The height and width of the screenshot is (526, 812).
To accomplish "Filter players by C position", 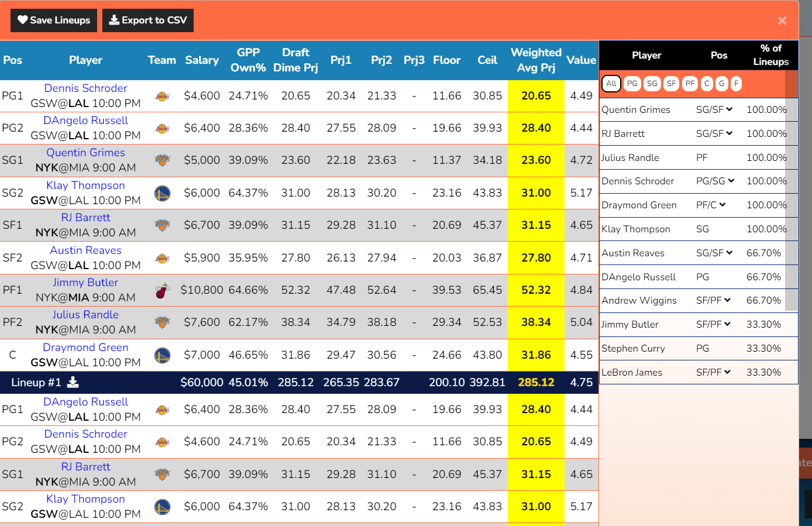I will tap(707, 84).
